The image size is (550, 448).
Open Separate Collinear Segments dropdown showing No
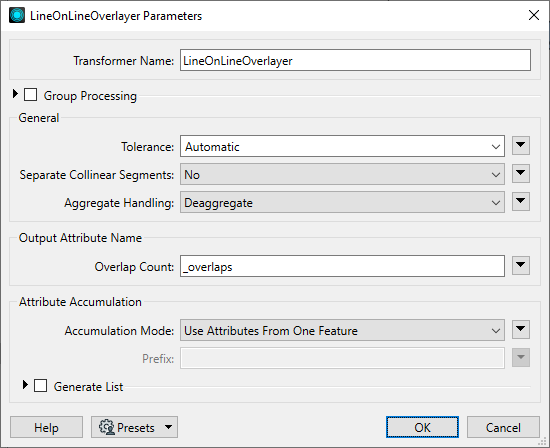(x=342, y=174)
